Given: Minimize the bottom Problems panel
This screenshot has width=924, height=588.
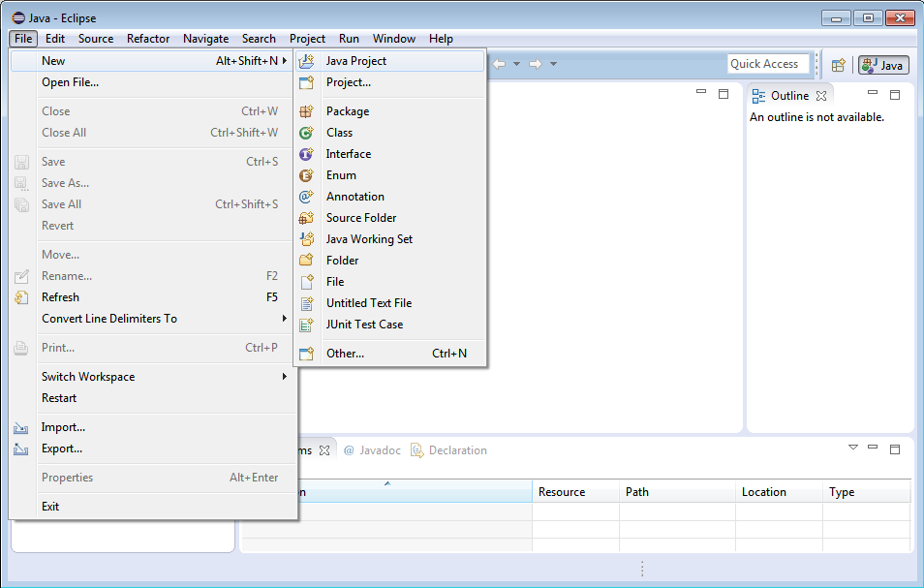Looking at the screenshot, I should coord(873,448).
